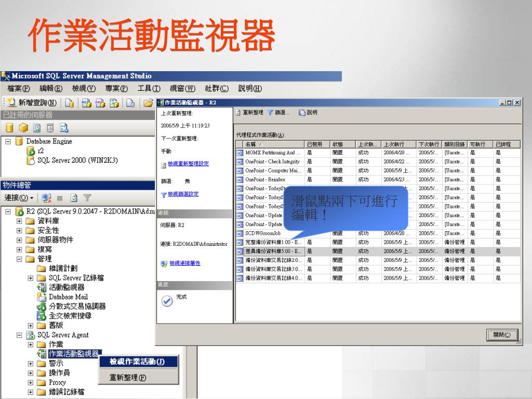
Task: Open the 編輯(E) menu
Action: 51,88
